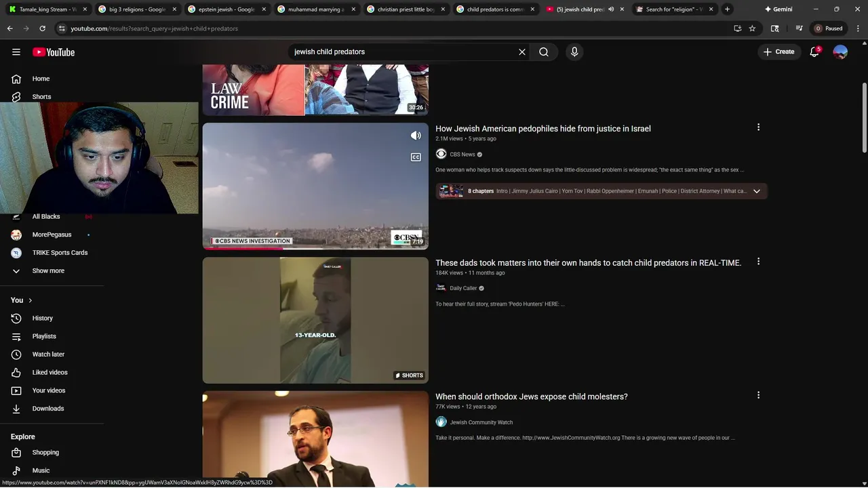Go to the YouTube logo home
Image resolution: width=868 pixels, height=488 pixels.
(x=54, y=52)
